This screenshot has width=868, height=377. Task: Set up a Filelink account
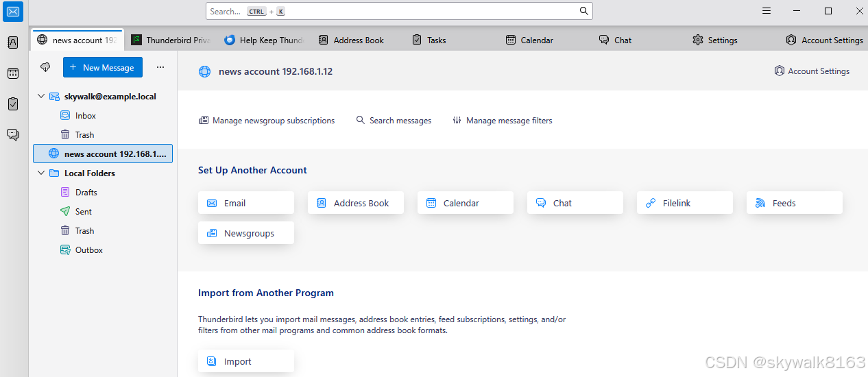pyautogui.click(x=685, y=203)
